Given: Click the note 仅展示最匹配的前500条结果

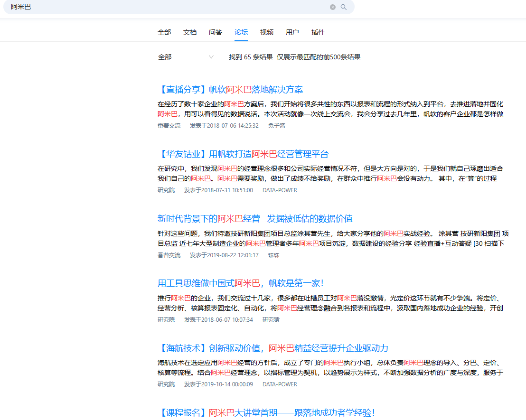Looking at the screenshot, I should click(x=319, y=57).
